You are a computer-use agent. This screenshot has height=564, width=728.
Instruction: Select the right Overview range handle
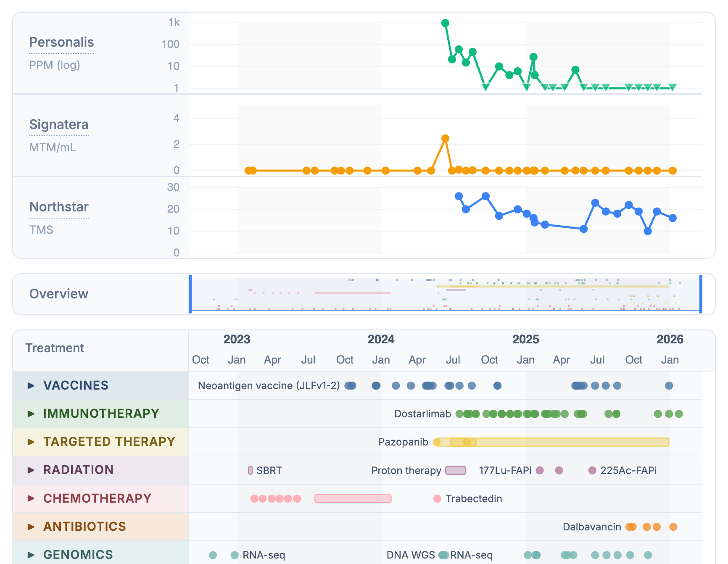(700, 294)
